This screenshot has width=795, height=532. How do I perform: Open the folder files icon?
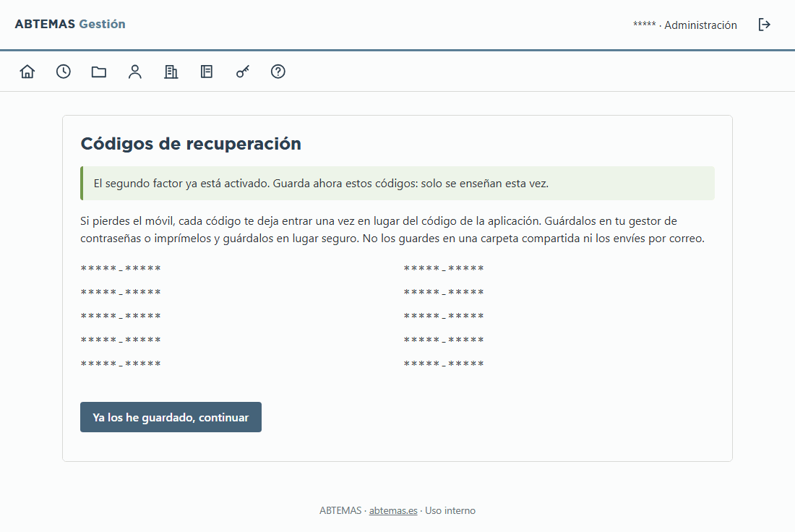99,72
